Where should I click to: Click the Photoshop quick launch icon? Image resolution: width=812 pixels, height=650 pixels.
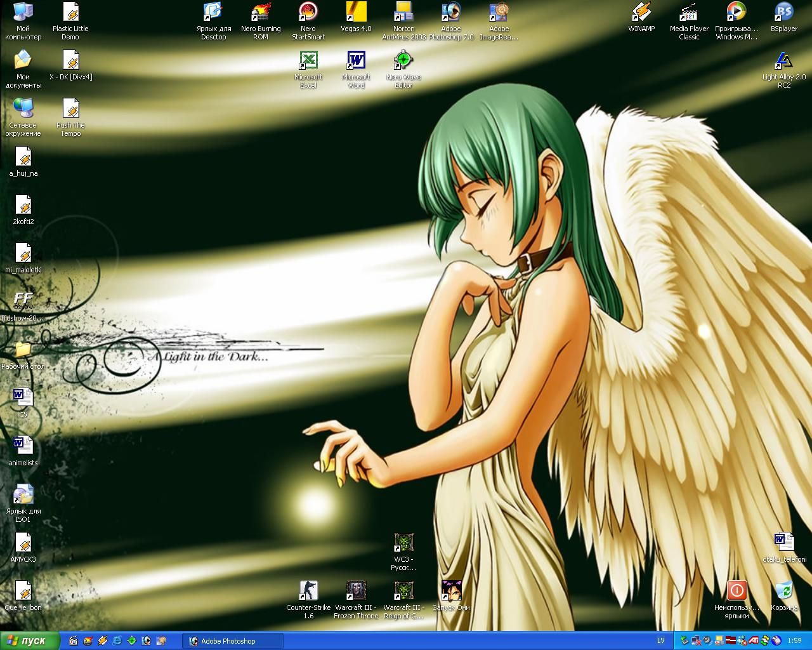click(146, 641)
